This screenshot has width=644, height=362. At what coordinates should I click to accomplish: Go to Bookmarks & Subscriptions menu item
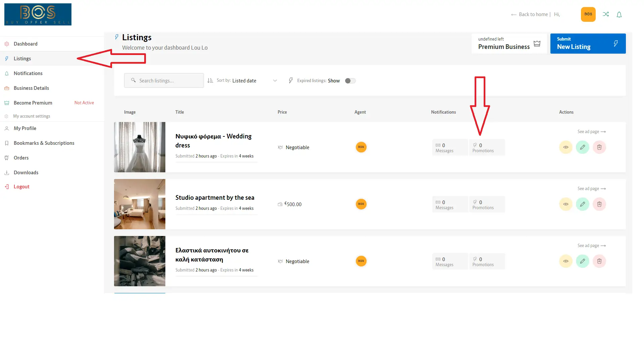[44, 143]
